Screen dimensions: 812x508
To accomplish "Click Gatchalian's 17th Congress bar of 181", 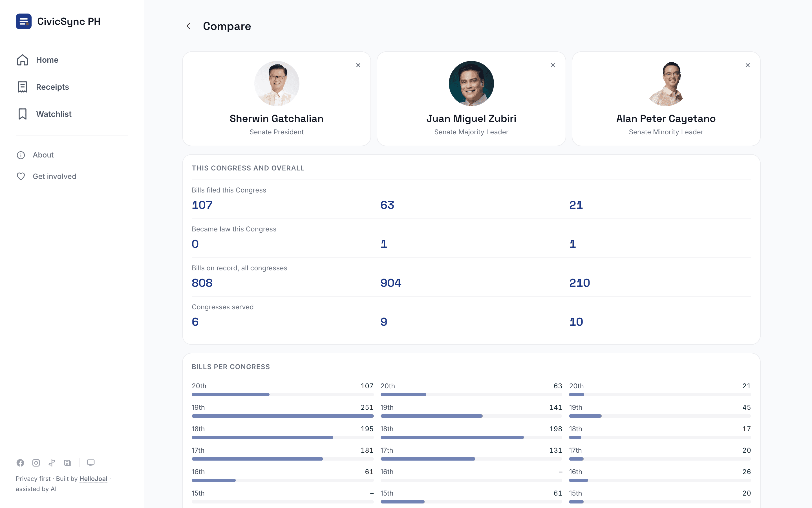I will coord(257,459).
